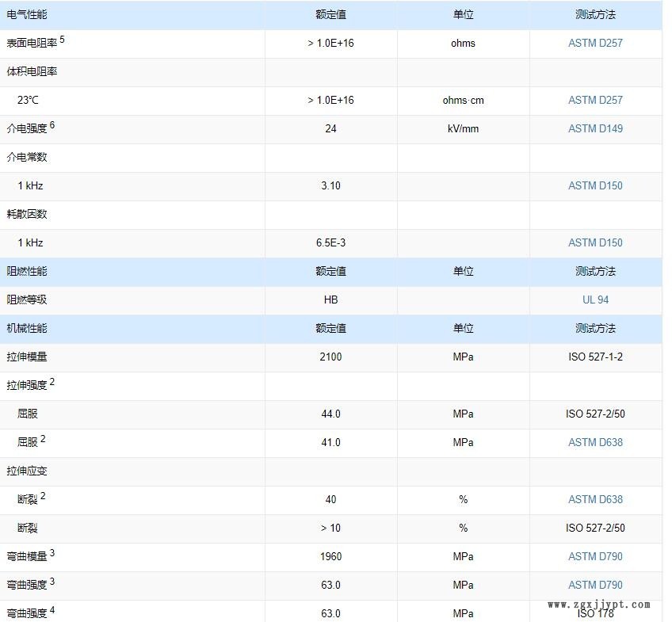Select the 阻燃性能 section header
The height and width of the screenshot is (622, 672).
click(27, 271)
